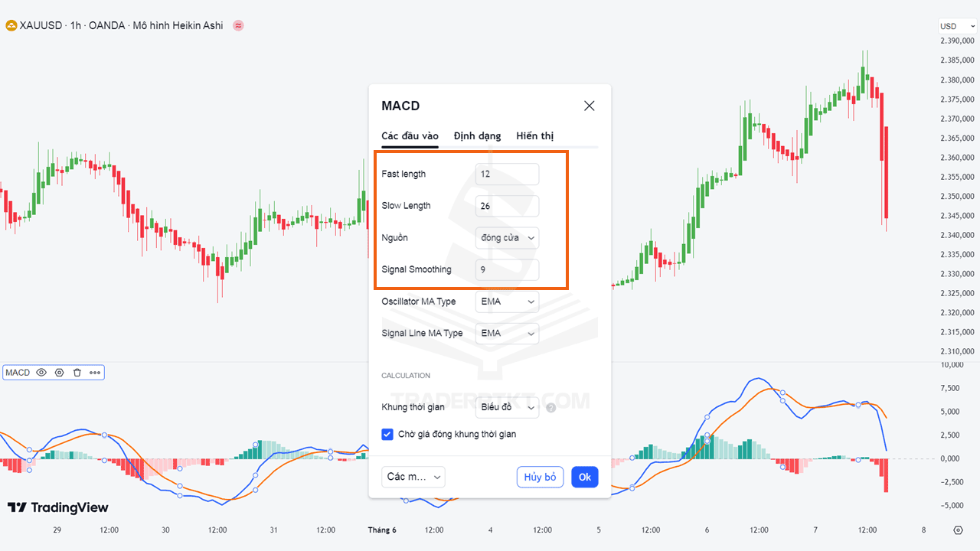
Task: Open the Nguồn source dropdown
Action: 507,237
